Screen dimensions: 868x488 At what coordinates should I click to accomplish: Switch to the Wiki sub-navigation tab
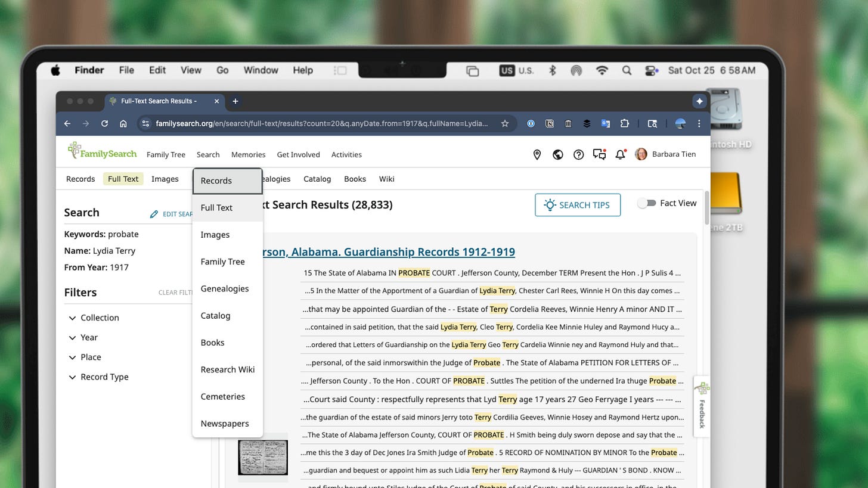click(x=386, y=179)
